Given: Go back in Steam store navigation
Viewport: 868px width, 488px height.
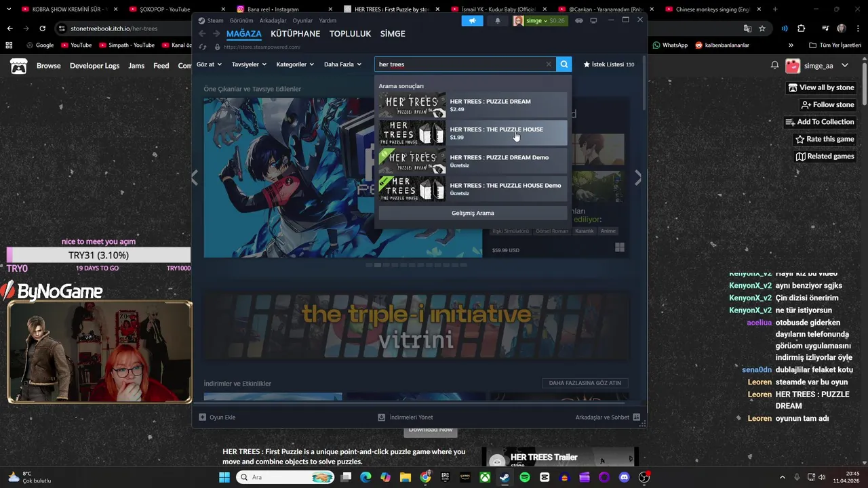Looking at the screenshot, I should tap(202, 34).
